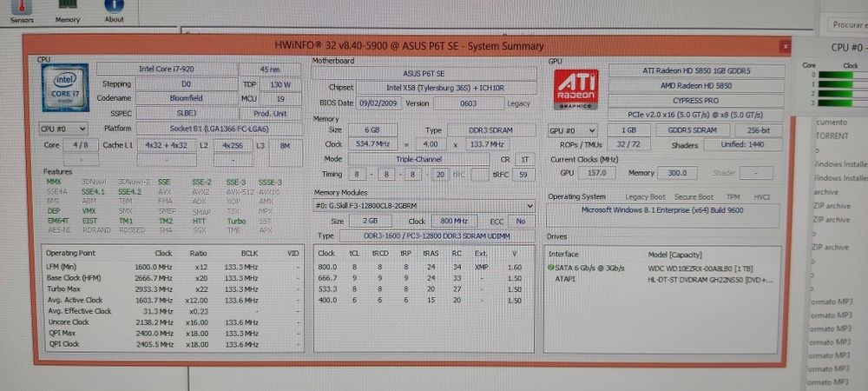Screen dimensions: 868x391
Task: Close the System Summary window
Action: [784, 46]
